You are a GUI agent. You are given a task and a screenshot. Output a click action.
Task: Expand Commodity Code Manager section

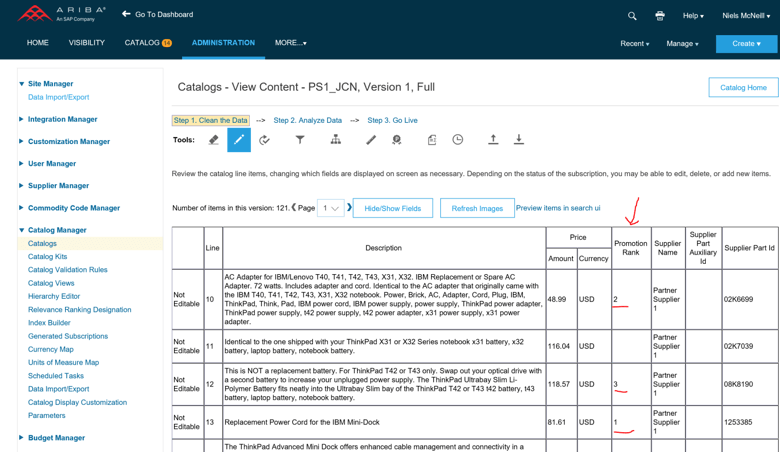coord(21,208)
